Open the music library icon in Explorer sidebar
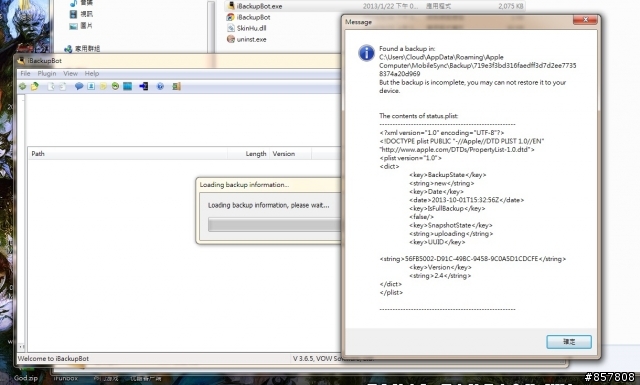The height and width of the screenshot is (385, 640). pyautogui.click(x=73, y=3)
